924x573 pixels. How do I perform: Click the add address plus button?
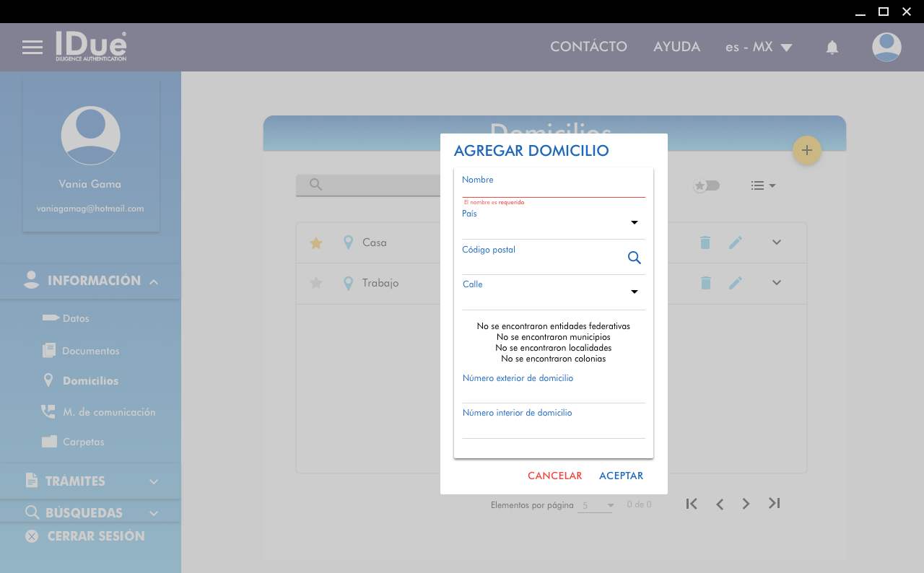click(x=806, y=150)
